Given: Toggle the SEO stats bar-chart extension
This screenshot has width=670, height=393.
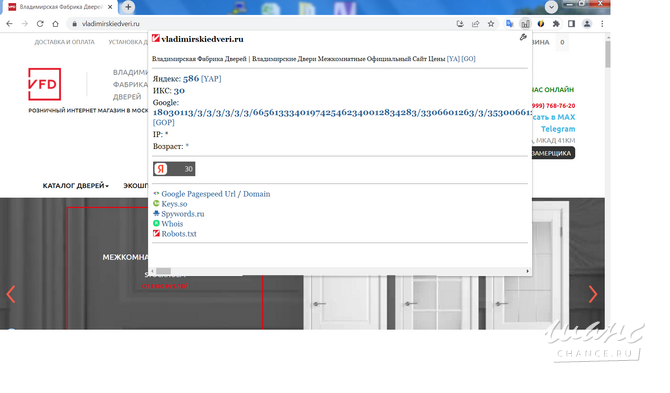Looking at the screenshot, I should 525,24.
